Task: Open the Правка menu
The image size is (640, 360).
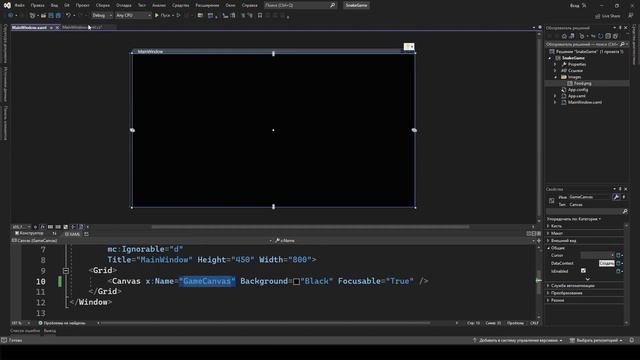Action: click(37, 5)
